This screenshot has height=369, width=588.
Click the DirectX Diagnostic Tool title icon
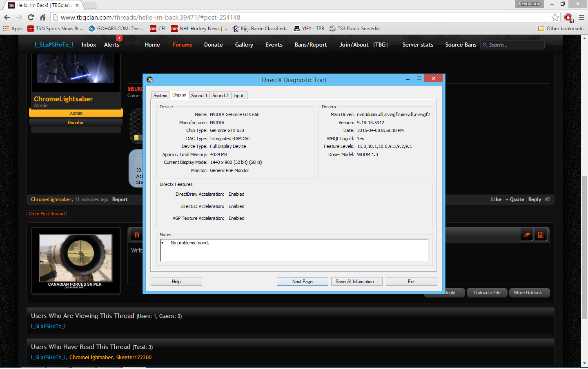tap(150, 80)
